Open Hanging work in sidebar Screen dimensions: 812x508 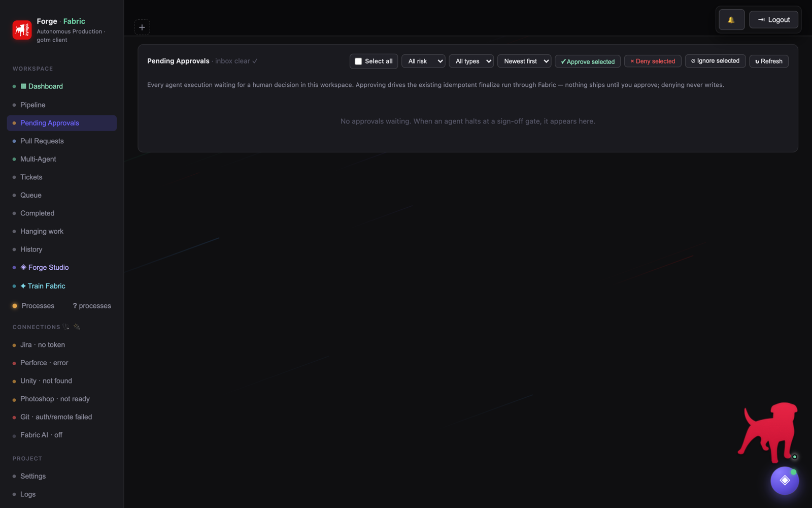(x=62, y=231)
